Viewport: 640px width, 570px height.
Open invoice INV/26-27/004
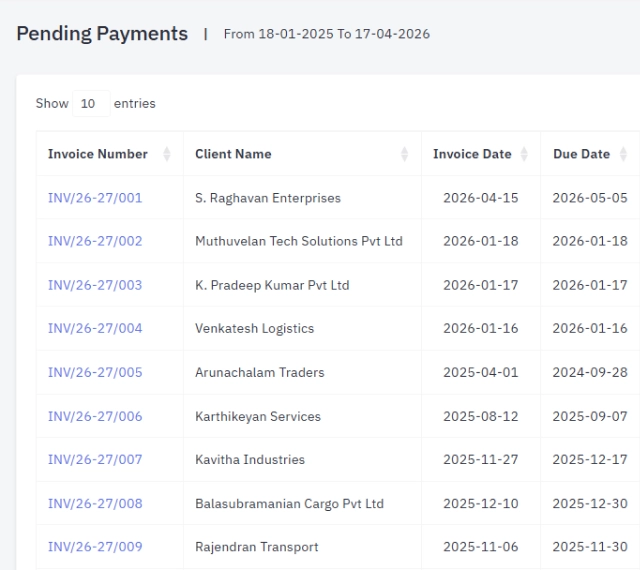(x=95, y=328)
